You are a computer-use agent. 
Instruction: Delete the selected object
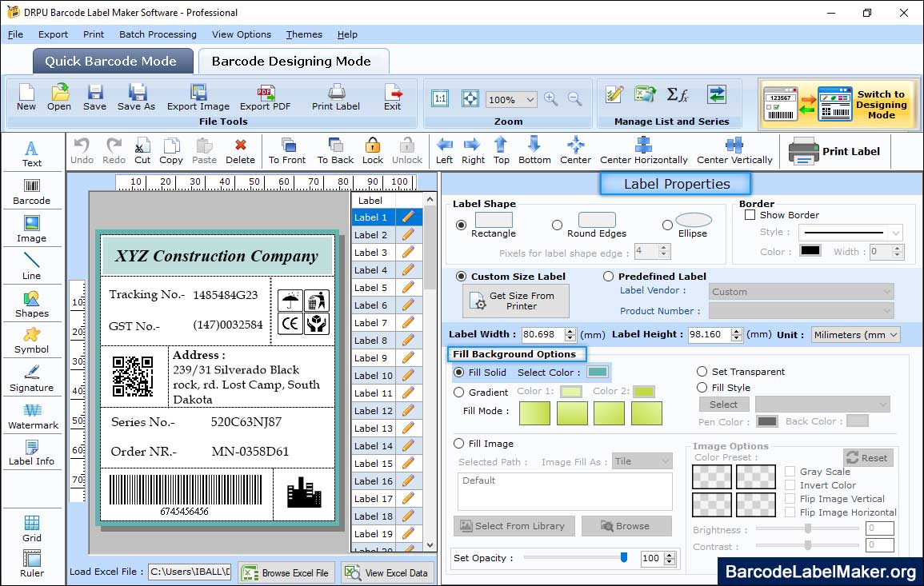(241, 151)
